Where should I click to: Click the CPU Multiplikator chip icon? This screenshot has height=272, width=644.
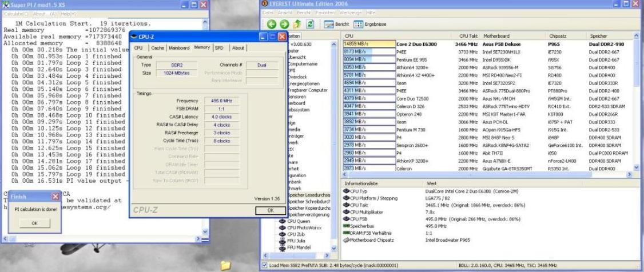pyautogui.click(x=346, y=212)
